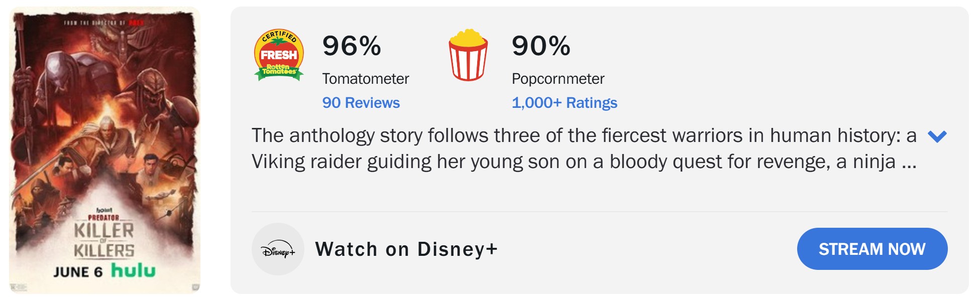The height and width of the screenshot is (303, 980).
Task: Click the 90% Popcornmeter score
Action: (541, 46)
